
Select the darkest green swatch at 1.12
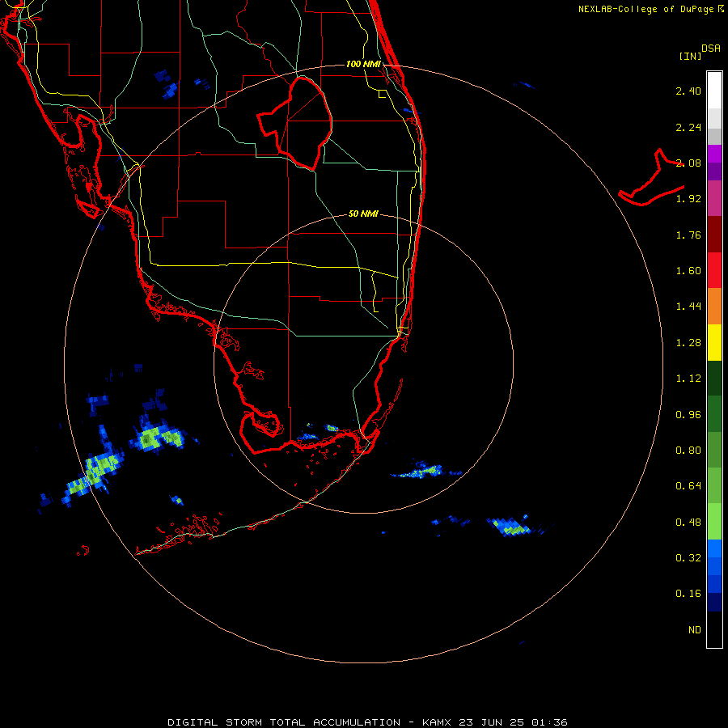(x=714, y=378)
